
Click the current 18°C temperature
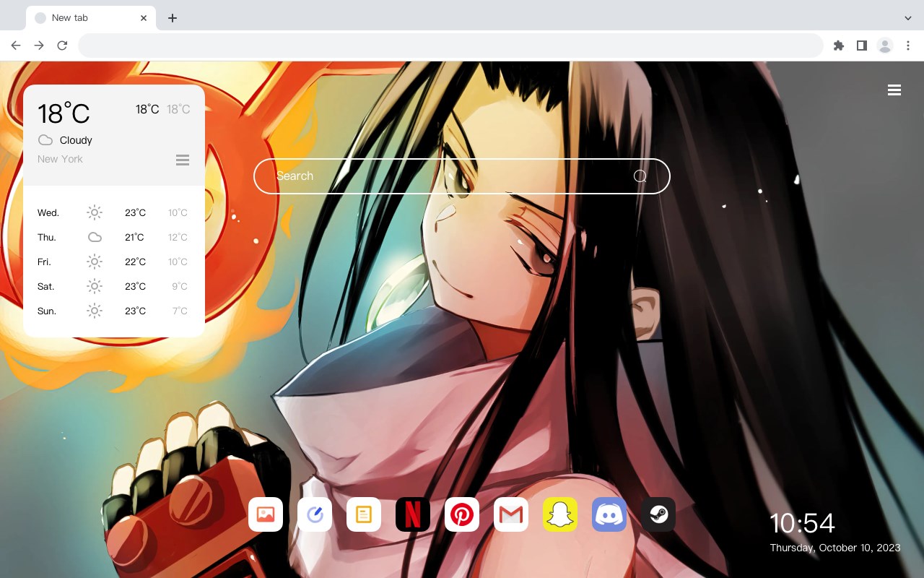[64, 113]
